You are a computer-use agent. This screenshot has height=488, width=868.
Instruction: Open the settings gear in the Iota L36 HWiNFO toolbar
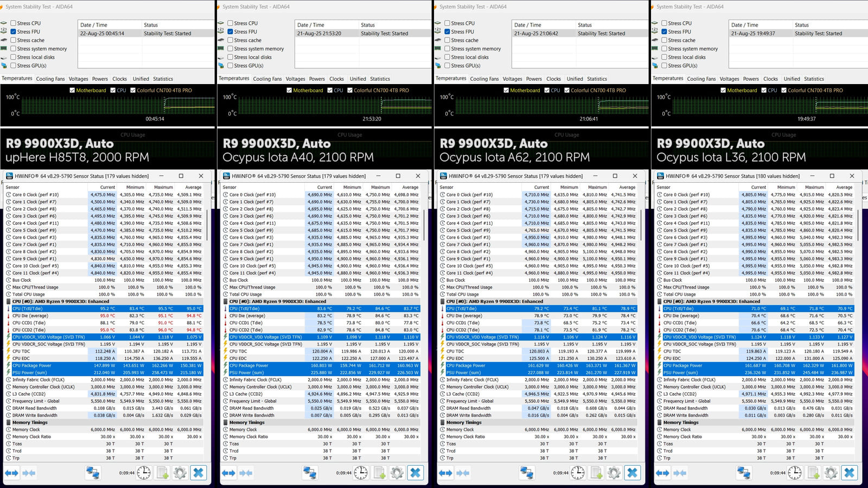(x=831, y=473)
